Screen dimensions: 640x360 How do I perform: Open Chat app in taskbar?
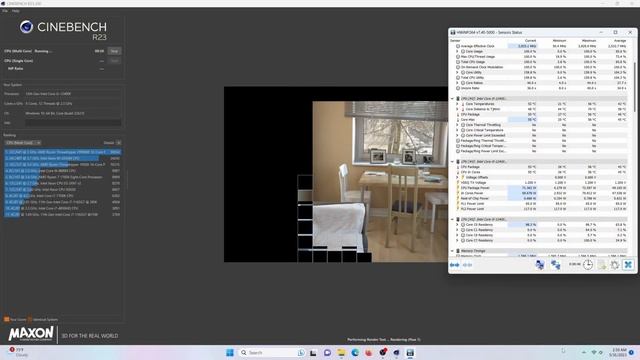tap(327, 352)
